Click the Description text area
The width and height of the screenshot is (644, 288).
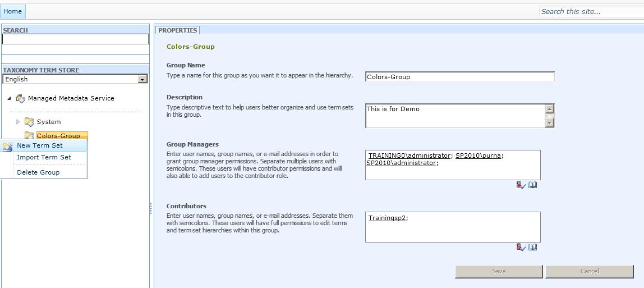(x=455, y=116)
